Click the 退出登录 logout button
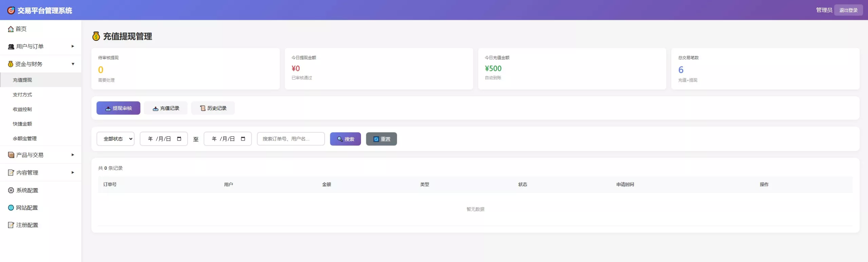This screenshot has height=262, width=868. [x=848, y=10]
